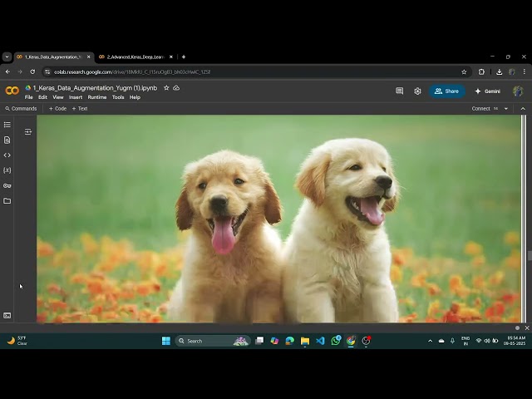This screenshot has height=399, width=532.
Task: Click the Share button
Action: (x=447, y=91)
